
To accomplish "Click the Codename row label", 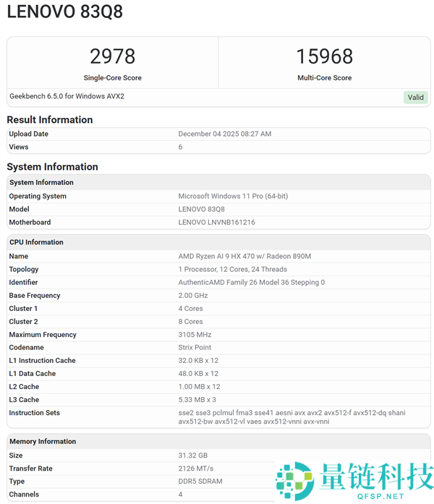I will (x=26, y=348).
